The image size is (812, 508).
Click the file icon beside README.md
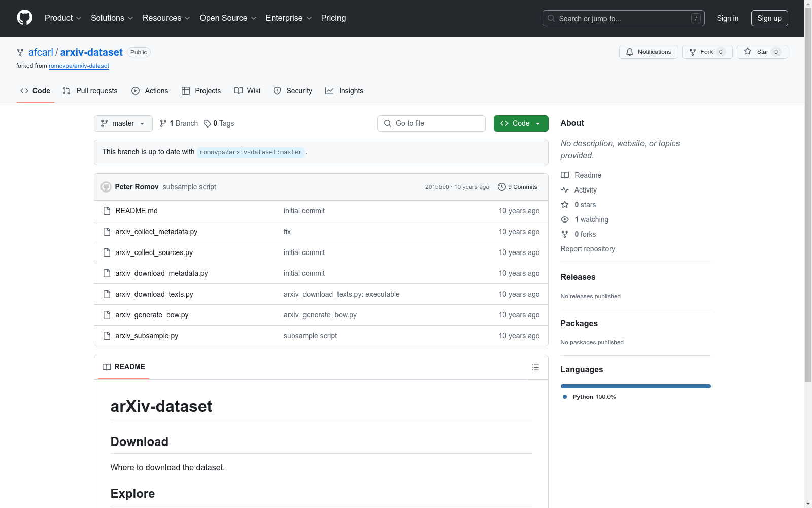tap(107, 211)
